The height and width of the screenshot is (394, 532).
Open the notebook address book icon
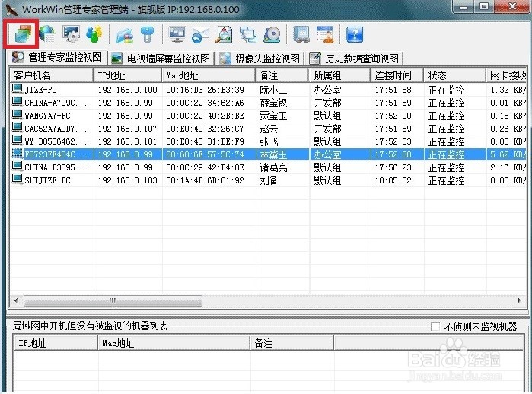(x=301, y=34)
